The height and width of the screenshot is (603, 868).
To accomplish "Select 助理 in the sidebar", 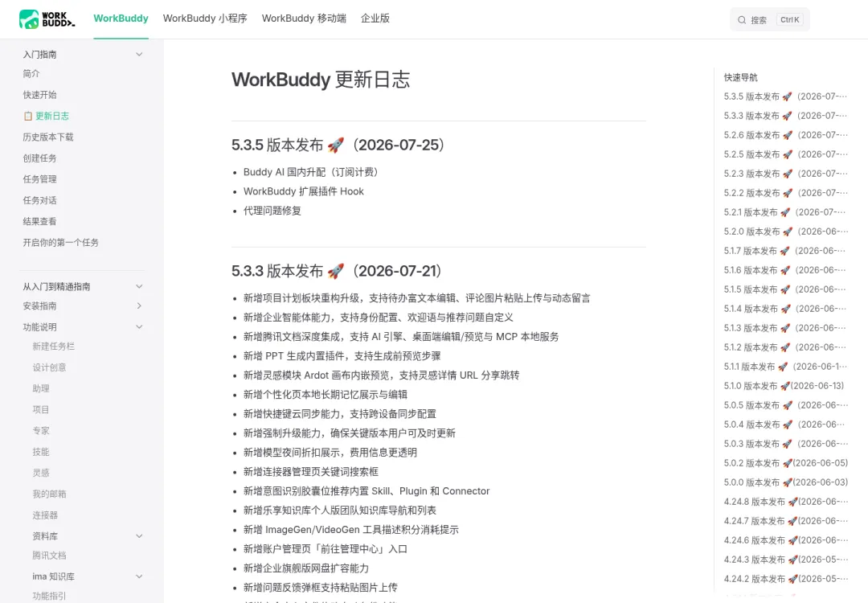I will pyautogui.click(x=41, y=388).
